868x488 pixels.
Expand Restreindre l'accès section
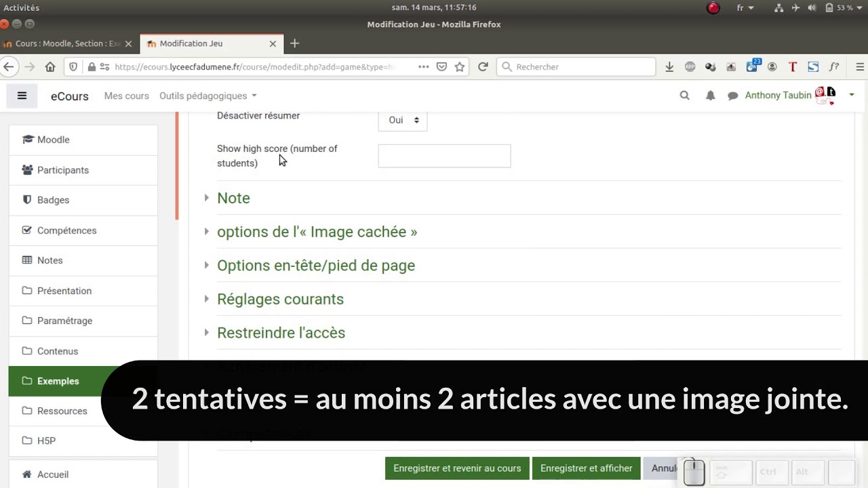[x=281, y=333]
